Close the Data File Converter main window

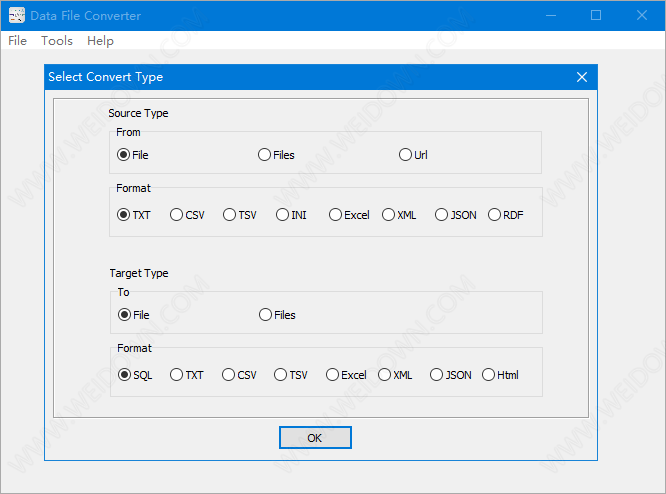click(642, 16)
